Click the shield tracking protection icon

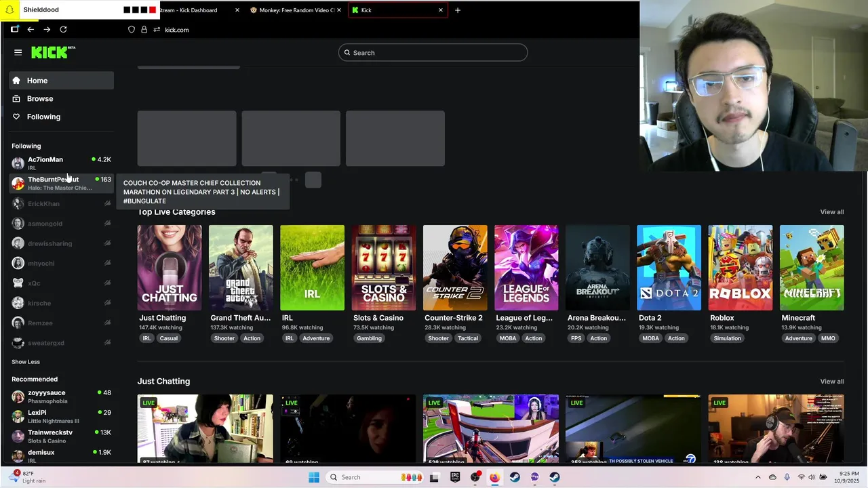click(132, 29)
